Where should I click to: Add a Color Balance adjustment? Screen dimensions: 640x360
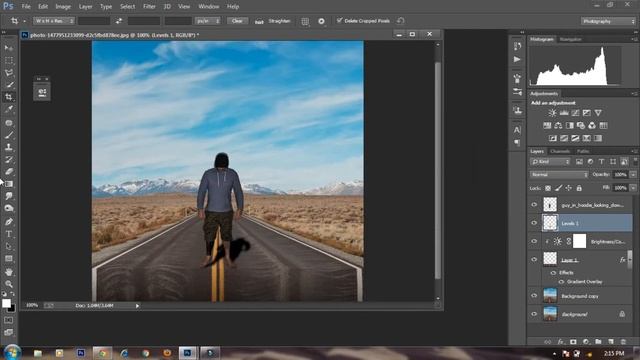coord(558,125)
